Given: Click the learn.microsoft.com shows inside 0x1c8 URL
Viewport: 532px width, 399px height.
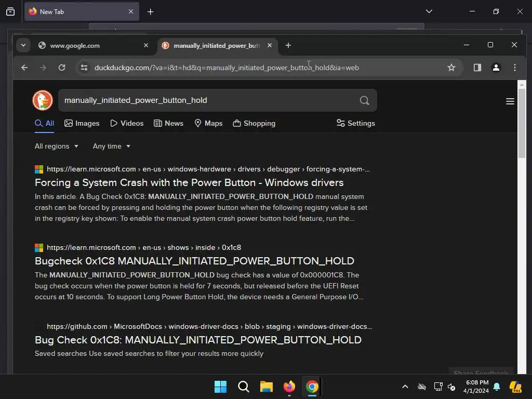Looking at the screenshot, I should coord(144,247).
